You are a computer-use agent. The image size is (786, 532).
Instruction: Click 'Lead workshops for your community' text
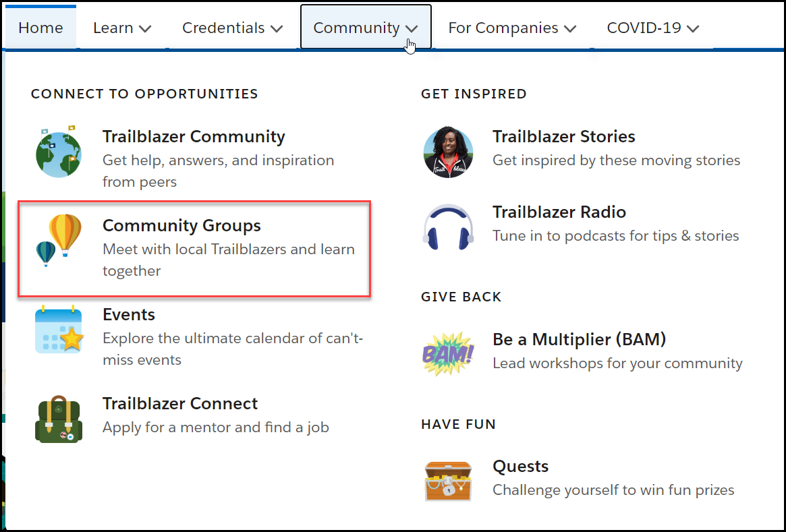pyautogui.click(x=617, y=363)
